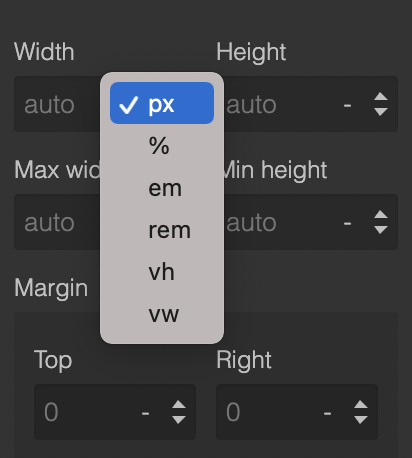
Task: Decrement Margin Right value arrow
Action: point(361,419)
